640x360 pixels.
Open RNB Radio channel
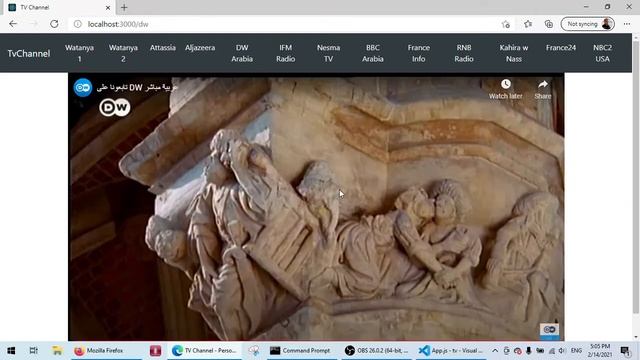pos(464,53)
